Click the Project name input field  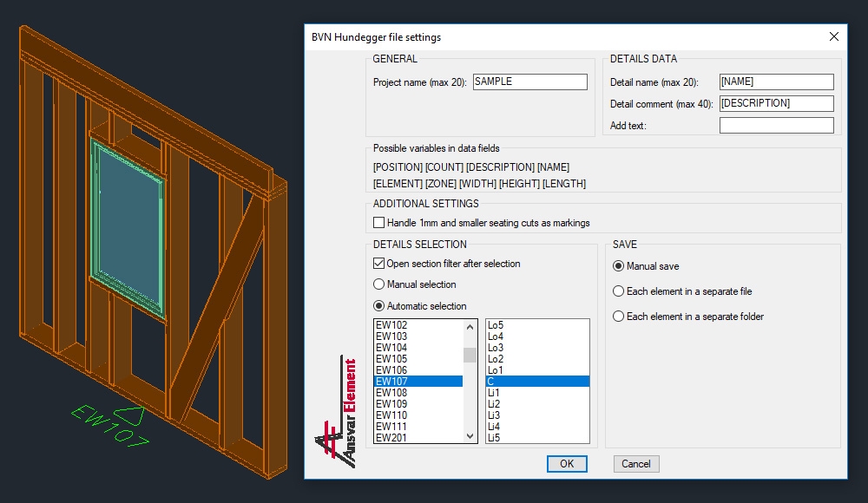coord(529,82)
